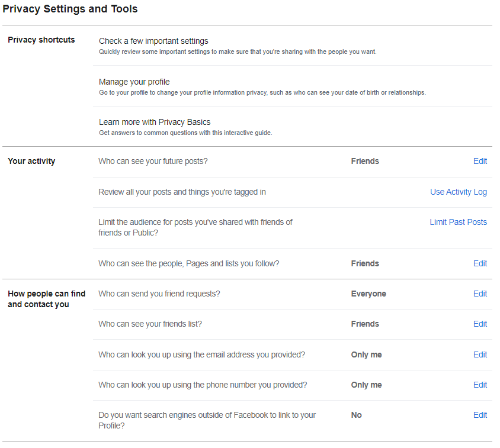
Task: Click the 'Limit Past Posts' link
Action: pos(458,222)
